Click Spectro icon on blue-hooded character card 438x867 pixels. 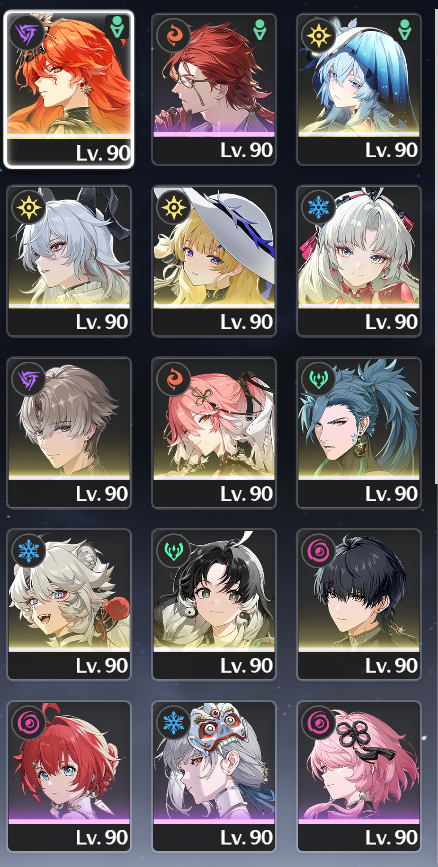tap(317, 35)
